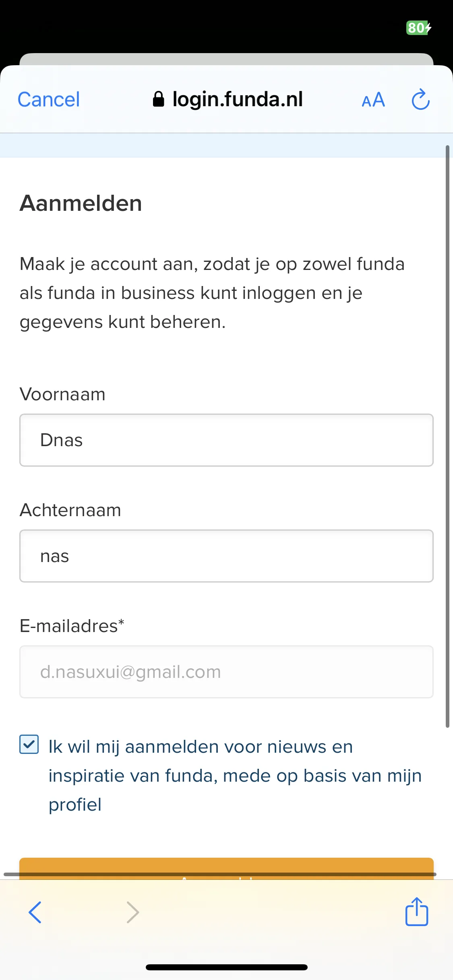Tap the Safari reload page icon
This screenshot has width=453, height=980.
420,99
